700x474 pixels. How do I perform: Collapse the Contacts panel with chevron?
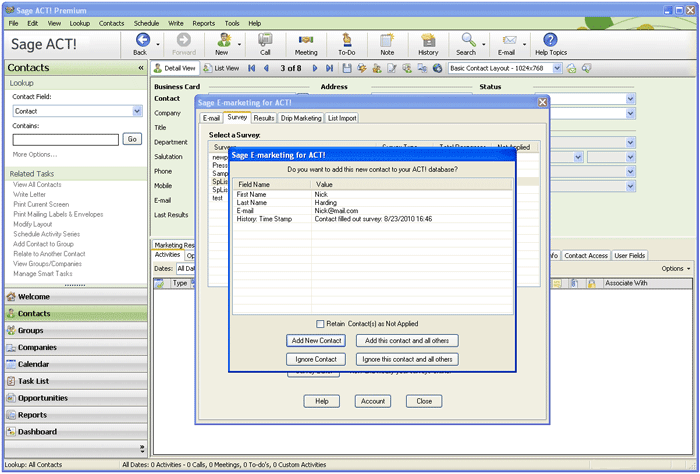(141, 68)
